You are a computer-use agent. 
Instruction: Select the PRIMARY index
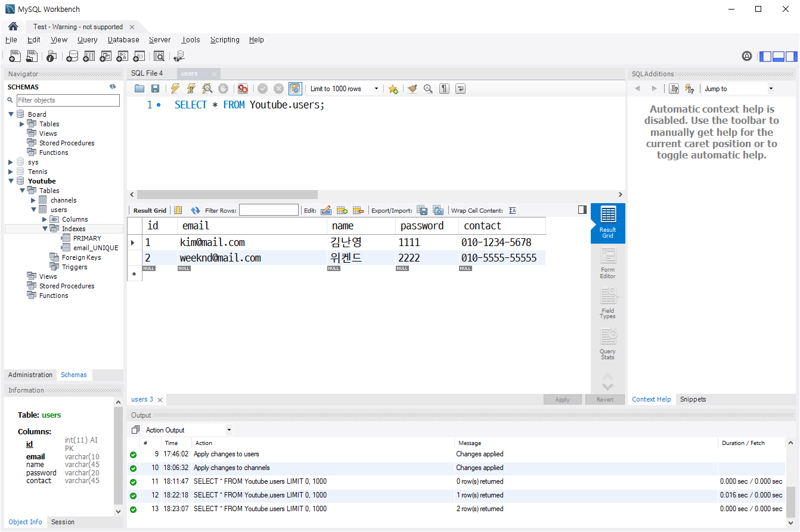click(x=87, y=238)
